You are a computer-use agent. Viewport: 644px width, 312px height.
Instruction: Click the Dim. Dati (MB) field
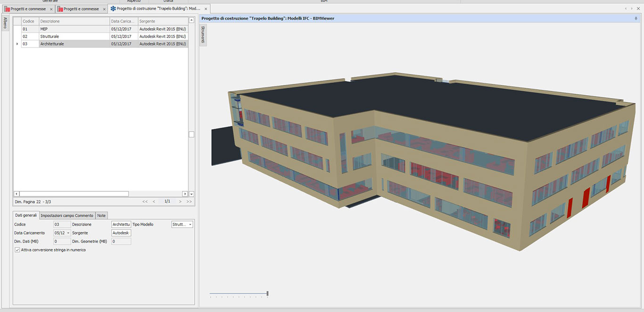[62, 241]
